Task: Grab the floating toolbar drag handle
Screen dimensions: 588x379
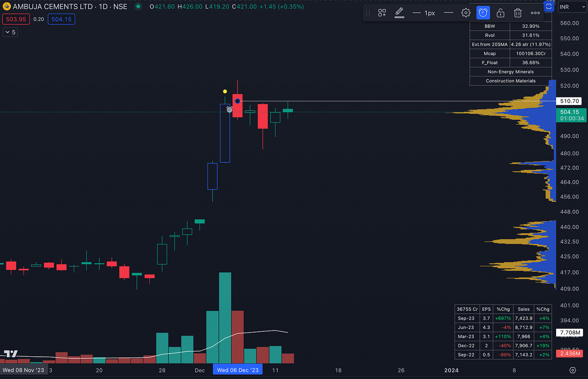Action: pyautogui.click(x=368, y=13)
